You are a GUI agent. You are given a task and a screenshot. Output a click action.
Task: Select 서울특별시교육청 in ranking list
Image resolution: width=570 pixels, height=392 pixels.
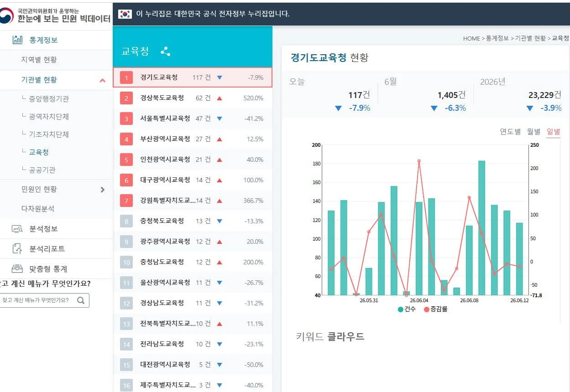coord(193,119)
